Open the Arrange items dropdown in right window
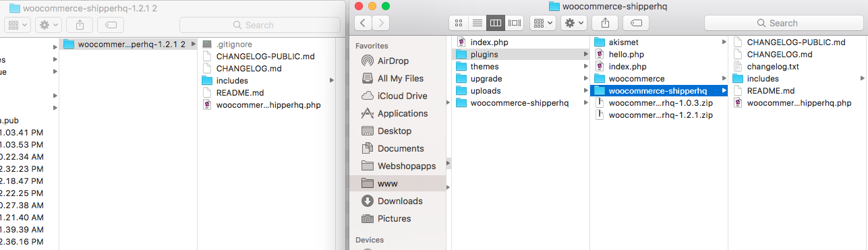 543,23
